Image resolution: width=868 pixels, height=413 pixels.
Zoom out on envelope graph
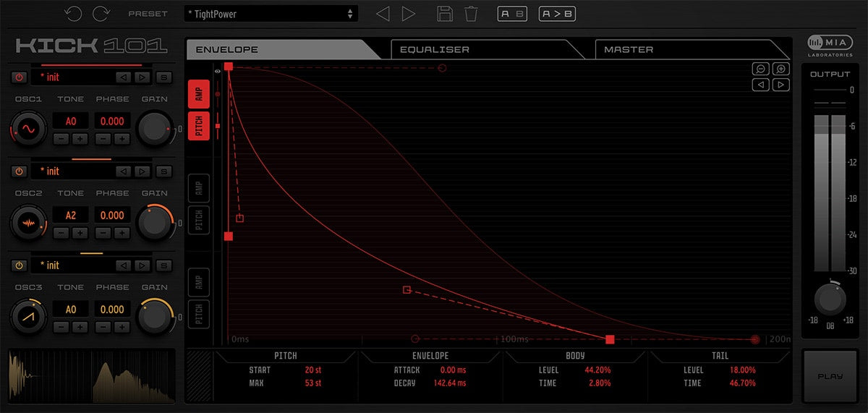(x=760, y=69)
